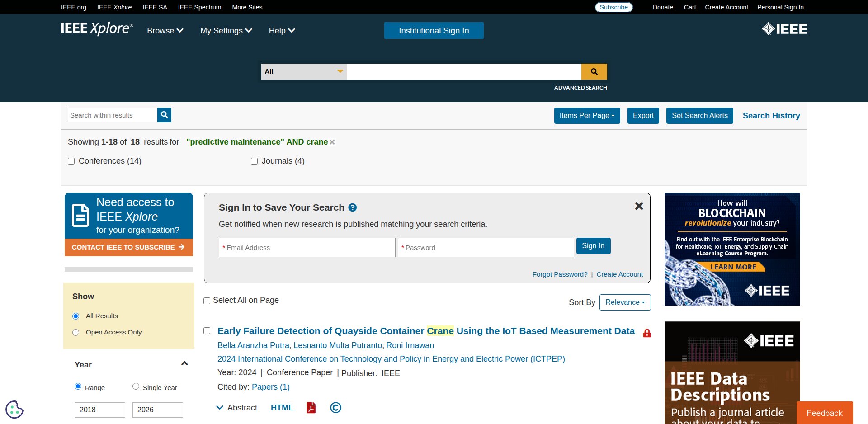The width and height of the screenshot is (868, 424).
Task: Click Personal Sign In
Action: coord(780,7)
